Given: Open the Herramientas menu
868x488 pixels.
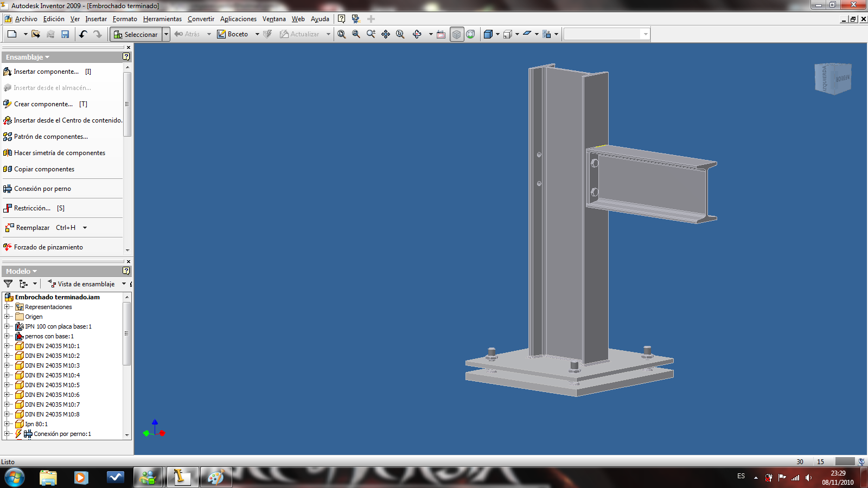Looking at the screenshot, I should pos(162,19).
